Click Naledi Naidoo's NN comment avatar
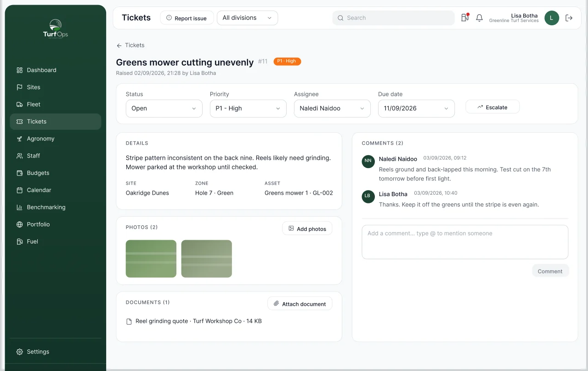The height and width of the screenshot is (371, 588). (368, 161)
